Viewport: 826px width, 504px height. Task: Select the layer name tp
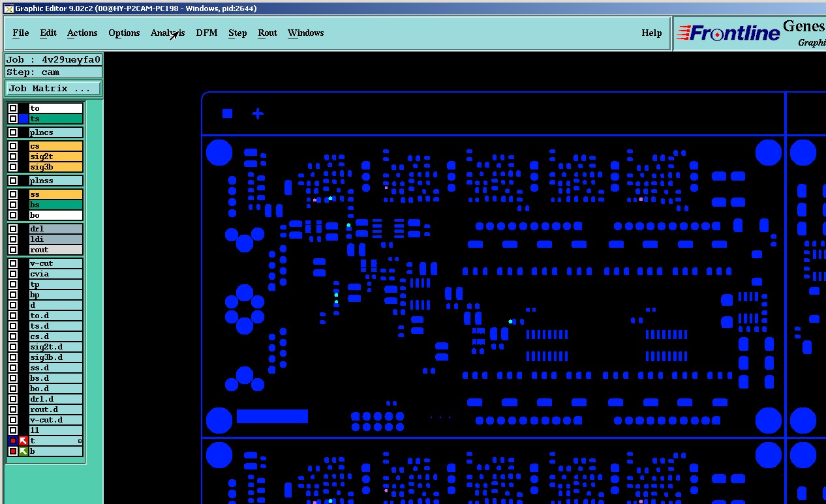[56, 284]
